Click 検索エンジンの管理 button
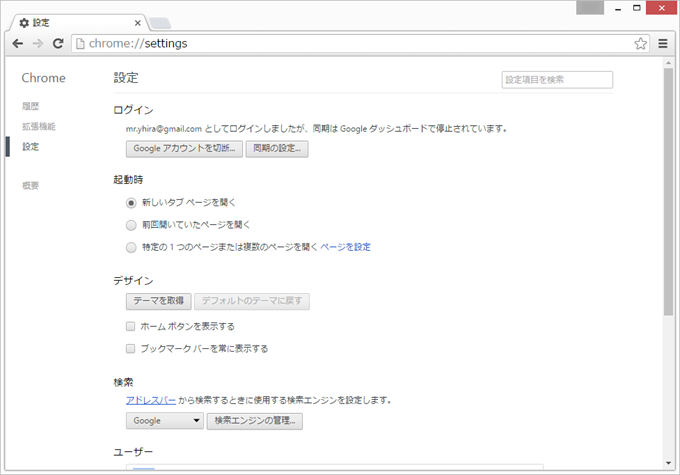The width and height of the screenshot is (680, 475). (255, 421)
